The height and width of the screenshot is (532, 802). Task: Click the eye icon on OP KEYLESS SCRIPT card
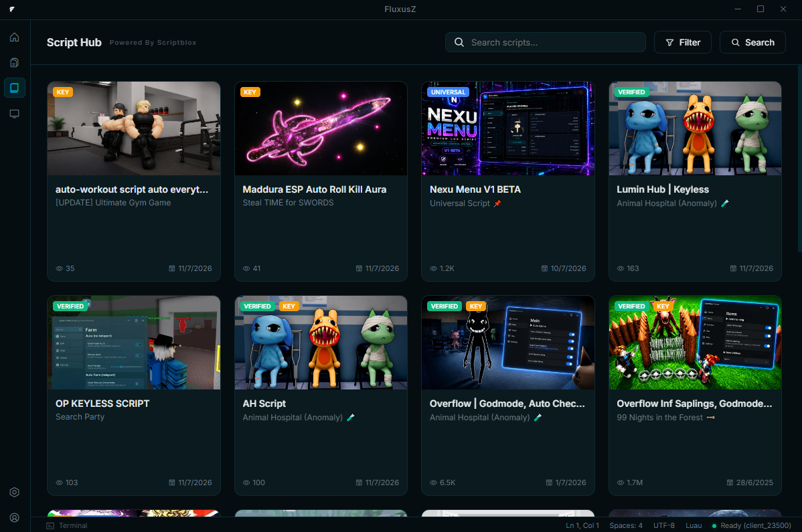click(60, 482)
